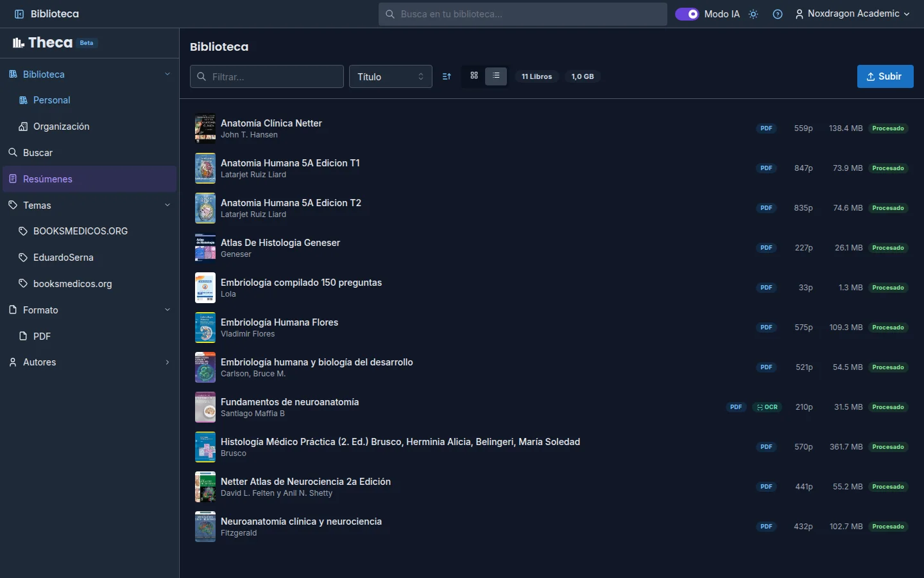Open Neuroanatomía clínica y neurociencia title
The image size is (924, 578).
pyautogui.click(x=301, y=521)
